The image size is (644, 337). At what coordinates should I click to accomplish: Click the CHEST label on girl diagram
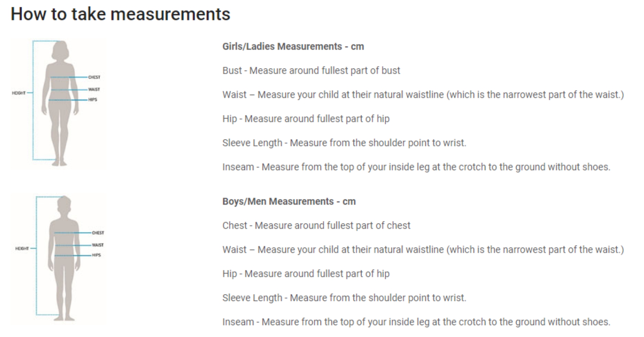[94, 77]
